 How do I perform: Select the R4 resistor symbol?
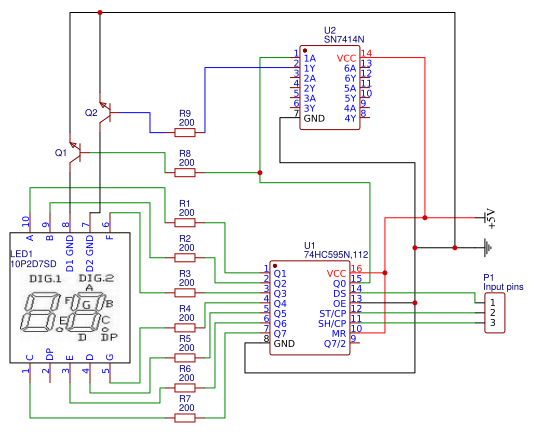(185, 328)
